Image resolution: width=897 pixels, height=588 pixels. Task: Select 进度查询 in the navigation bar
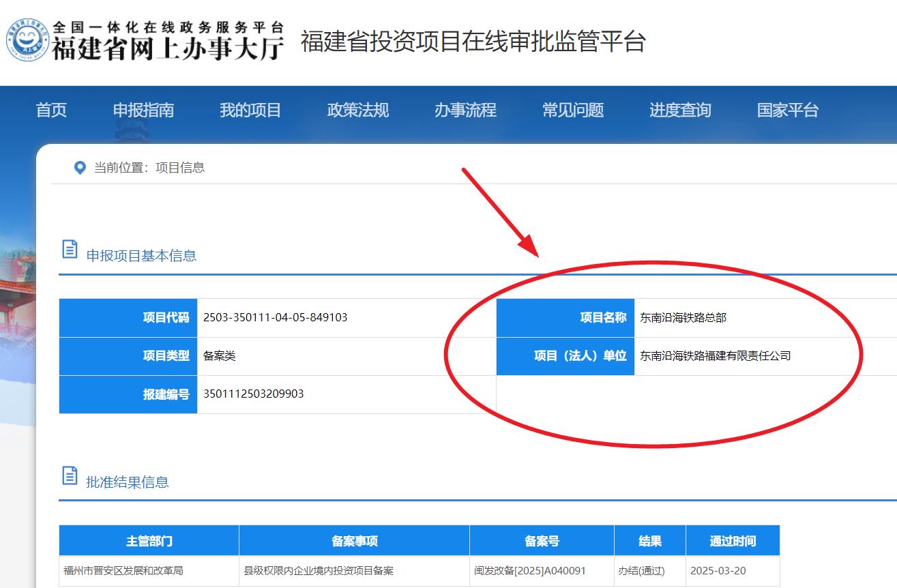(680, 110)
